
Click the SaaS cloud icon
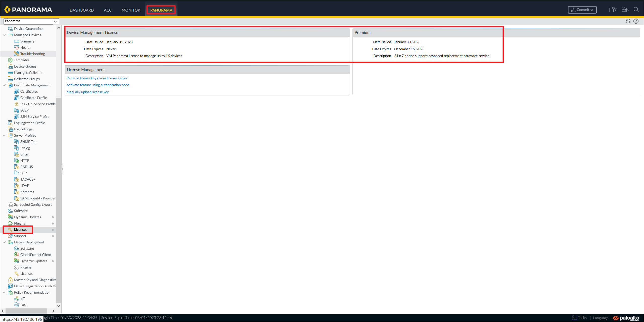pyautogui.click(x=17, y=305)
